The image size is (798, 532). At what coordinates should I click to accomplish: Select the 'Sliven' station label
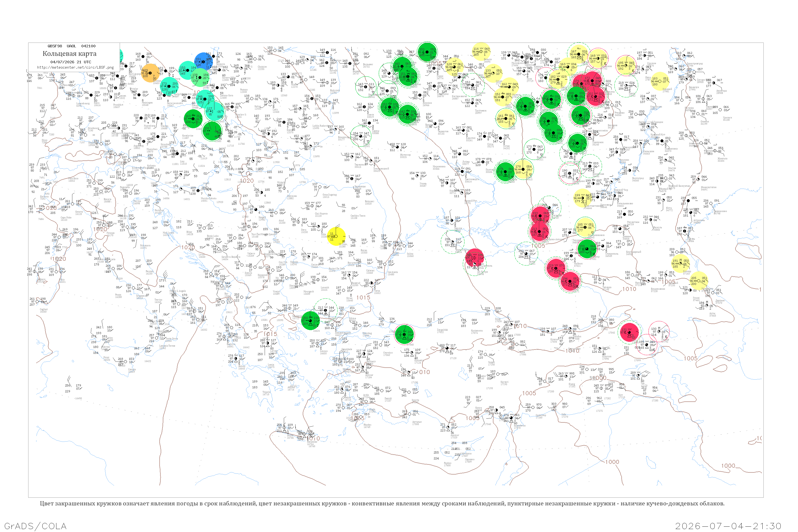(349, 298)
